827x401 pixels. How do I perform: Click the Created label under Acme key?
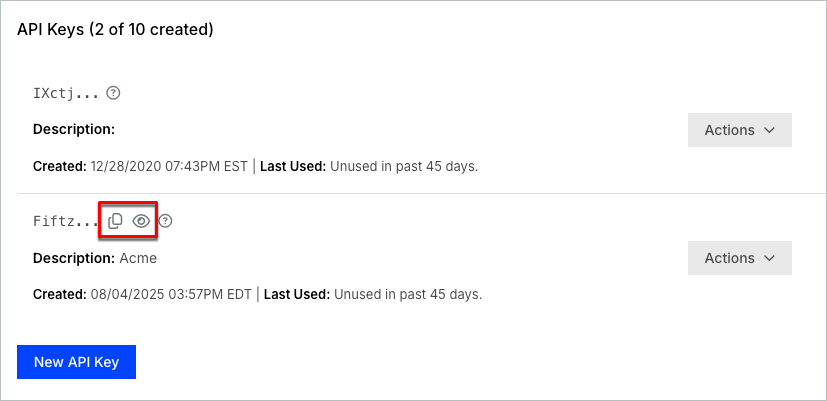tap(60, 294)
